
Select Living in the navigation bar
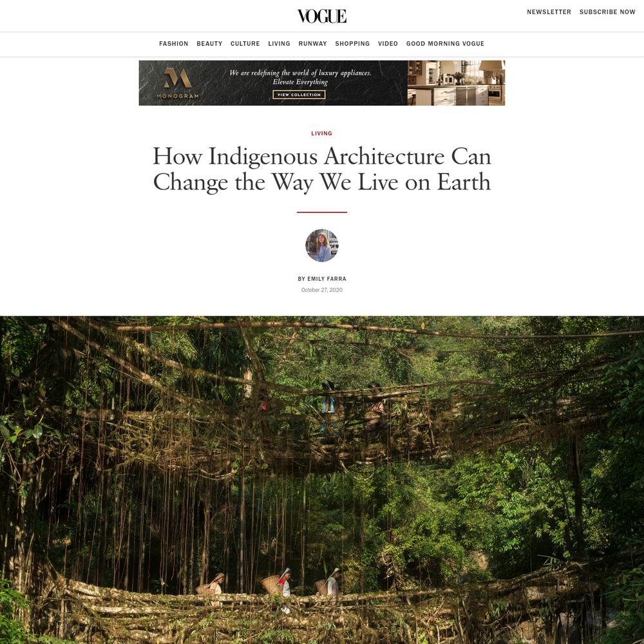(279, 44)
